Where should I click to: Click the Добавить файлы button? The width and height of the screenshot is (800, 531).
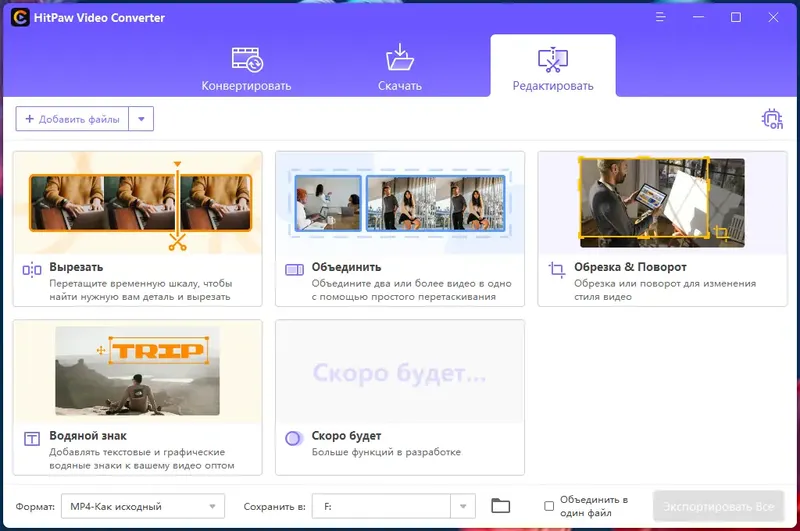click(72, 119)
